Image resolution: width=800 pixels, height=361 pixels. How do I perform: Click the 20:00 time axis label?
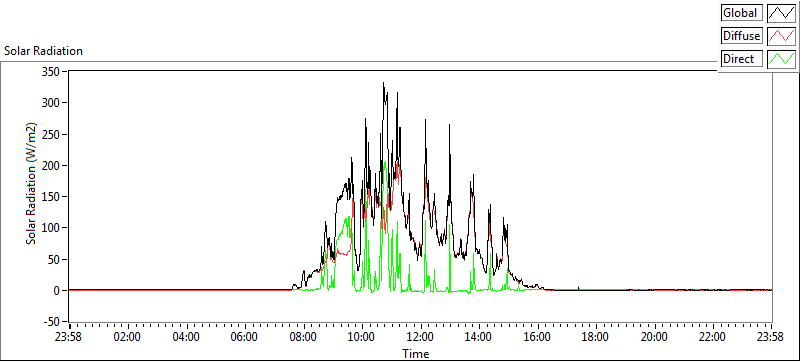654,337
